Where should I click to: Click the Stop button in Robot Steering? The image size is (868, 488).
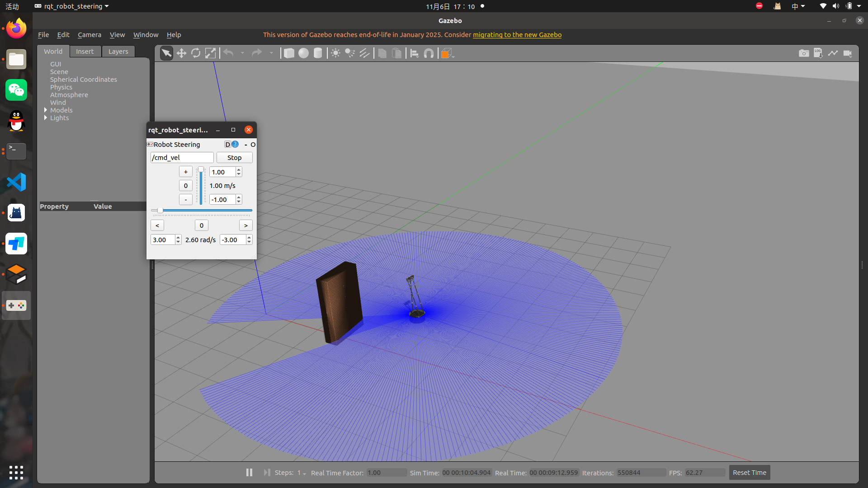coord(234,158)
